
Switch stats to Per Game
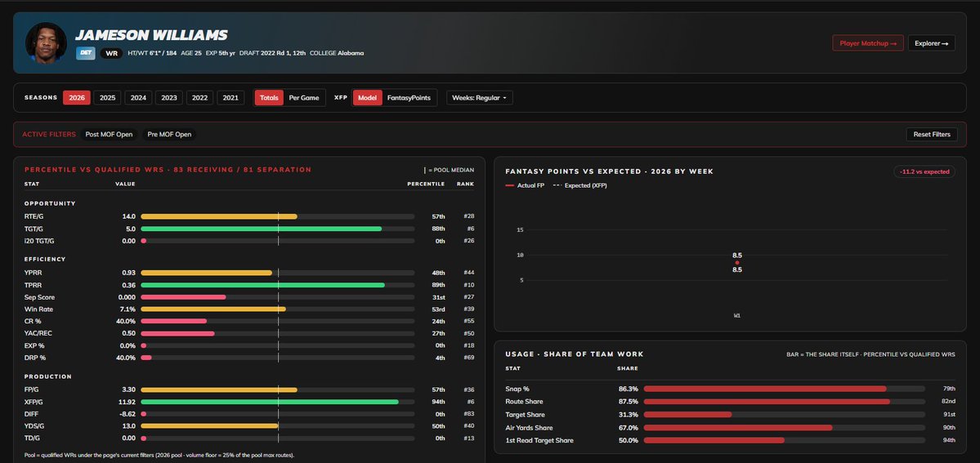coord(304,98)
